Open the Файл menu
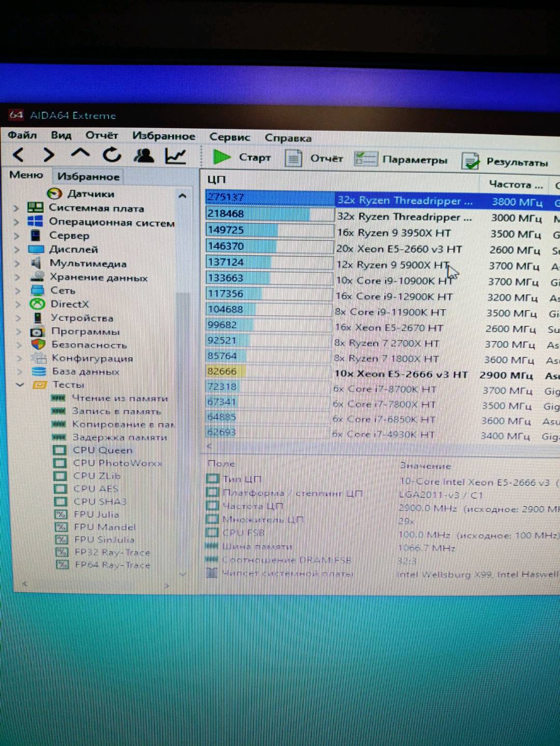560x746 pixels. [22, 135]
